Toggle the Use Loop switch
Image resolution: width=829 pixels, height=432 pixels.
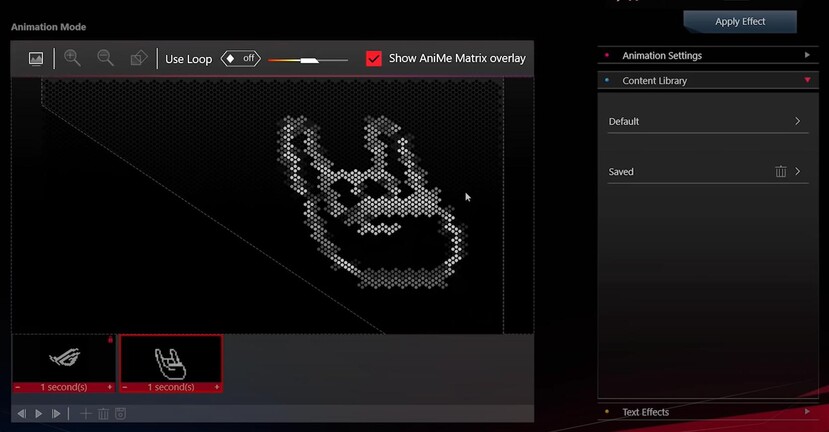point(241,58)
